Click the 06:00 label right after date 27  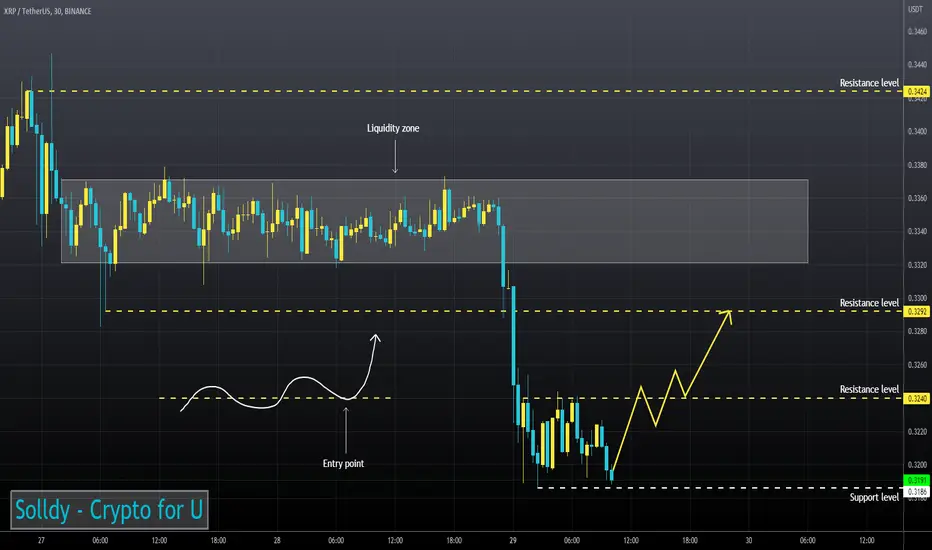click(x=100, y=540)
